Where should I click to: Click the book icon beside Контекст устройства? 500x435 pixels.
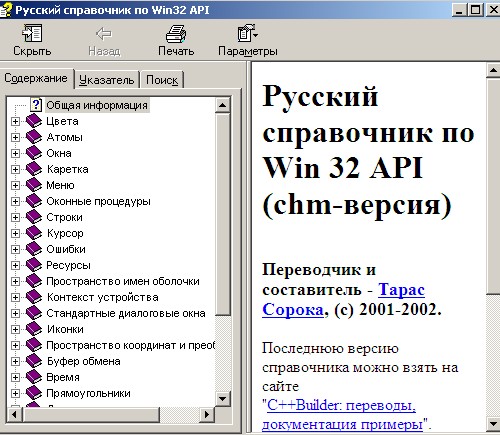(34, 297)
